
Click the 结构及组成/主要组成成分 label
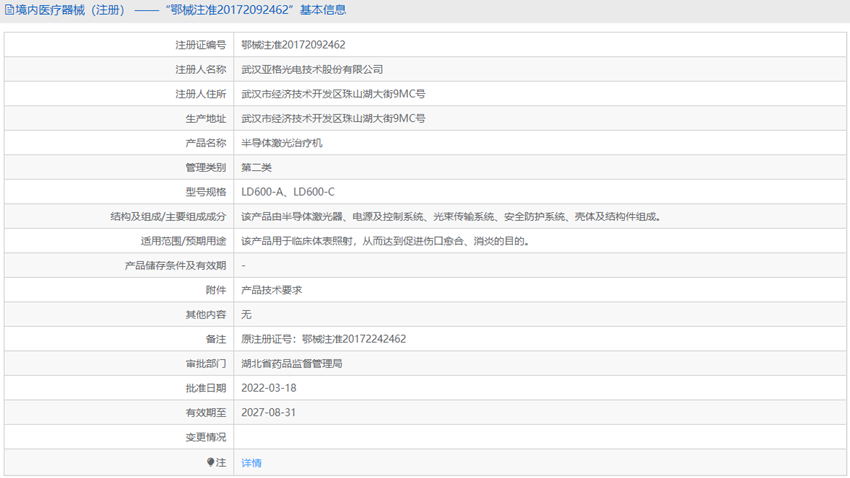tap(168, 217)
